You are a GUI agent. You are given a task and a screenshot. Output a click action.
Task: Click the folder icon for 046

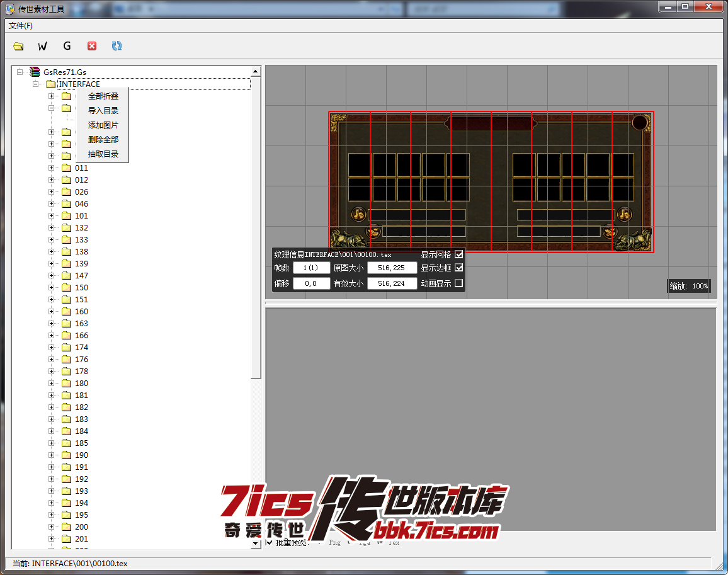(x=67, y=204)
